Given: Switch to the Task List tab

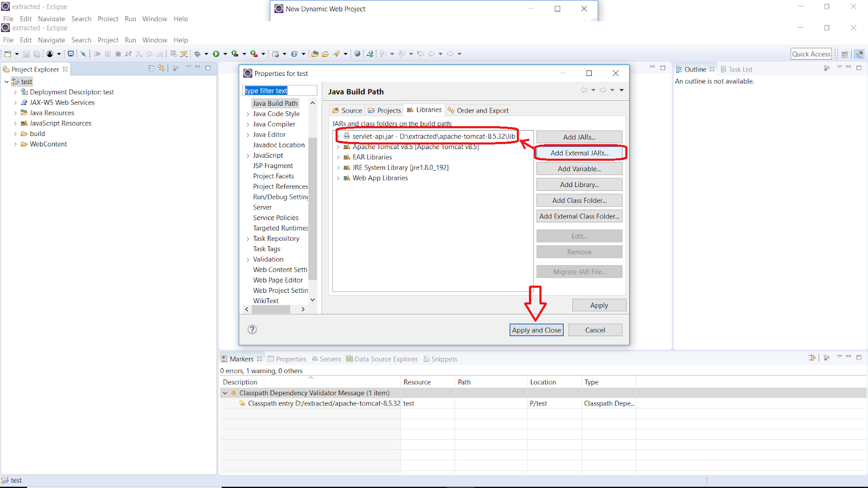Looking at the screenshot, I should (736, 69).
